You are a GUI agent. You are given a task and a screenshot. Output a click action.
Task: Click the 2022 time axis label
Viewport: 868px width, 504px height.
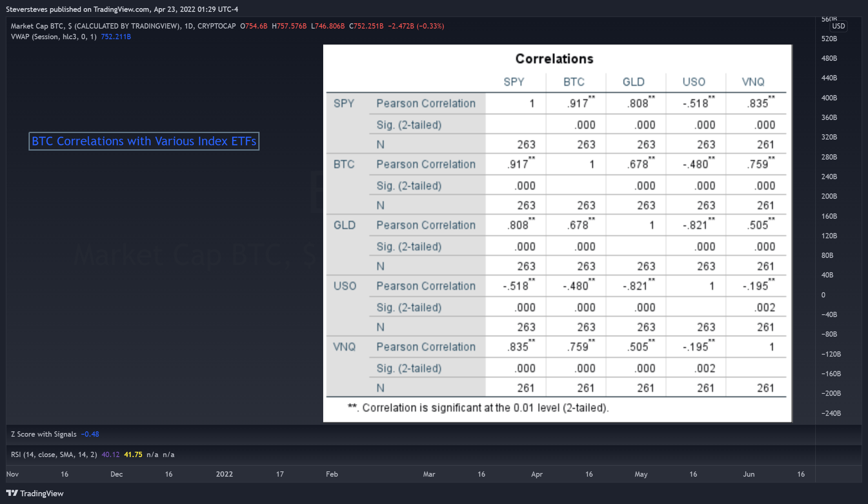(x=224, y=474)
